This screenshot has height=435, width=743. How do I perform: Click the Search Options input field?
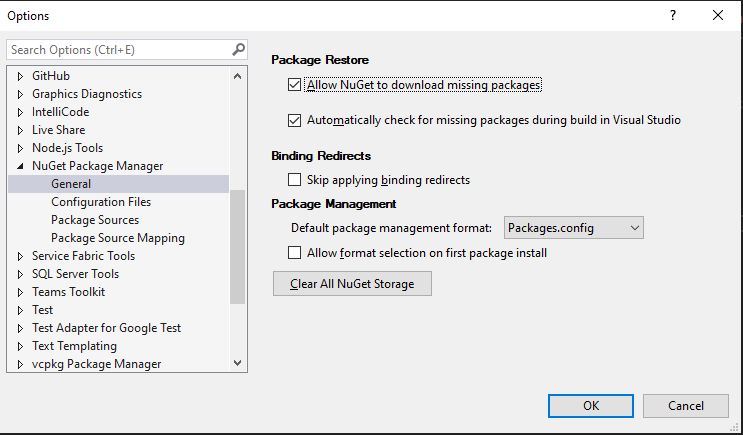(120, 49)
